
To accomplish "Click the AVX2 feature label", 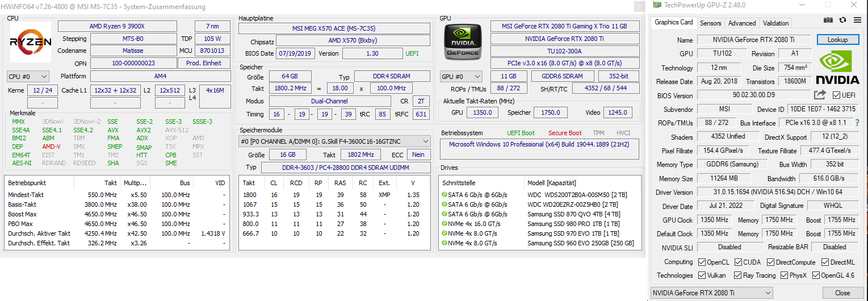I will pos(144,129).
